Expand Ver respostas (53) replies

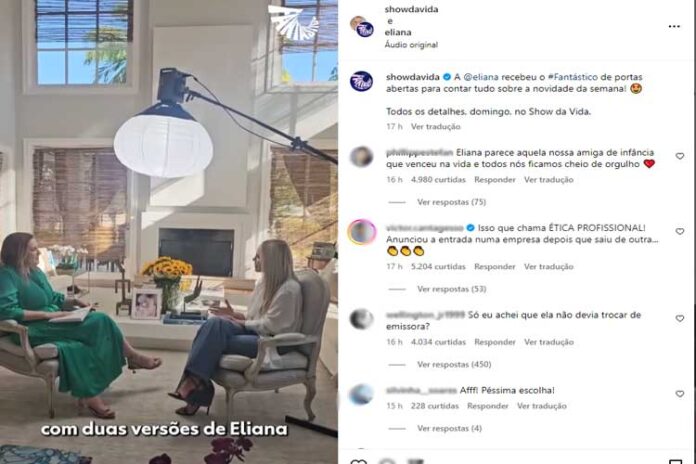click(451, 289)
